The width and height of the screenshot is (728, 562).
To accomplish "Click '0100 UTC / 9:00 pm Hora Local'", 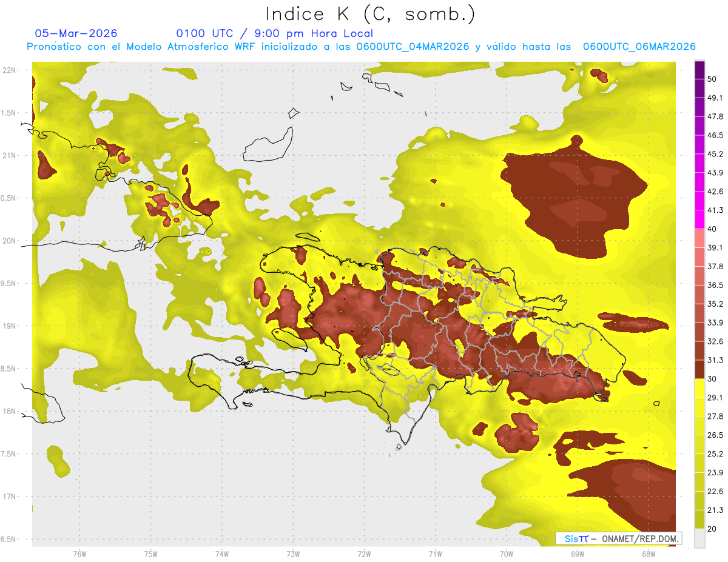I will click(275, 33).
